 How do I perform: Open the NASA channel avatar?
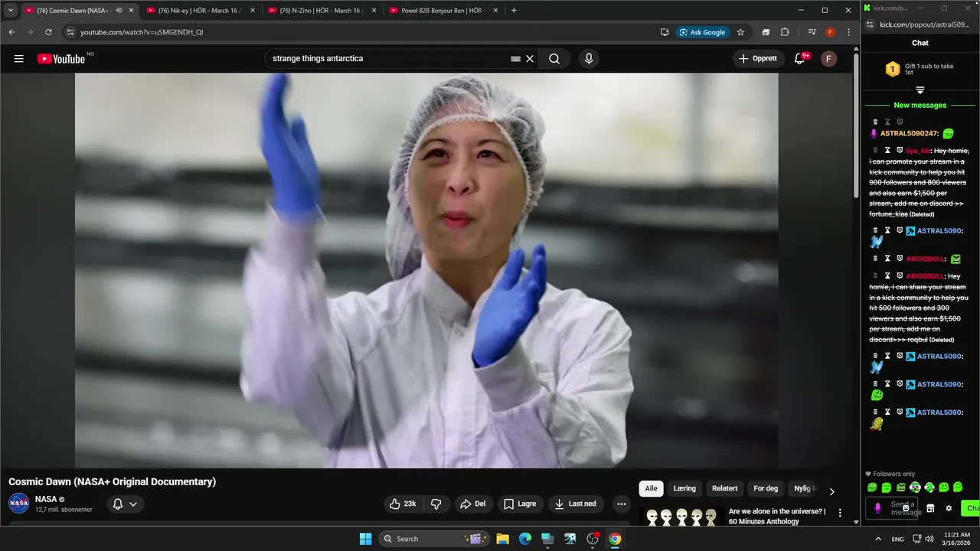point(19,504)
